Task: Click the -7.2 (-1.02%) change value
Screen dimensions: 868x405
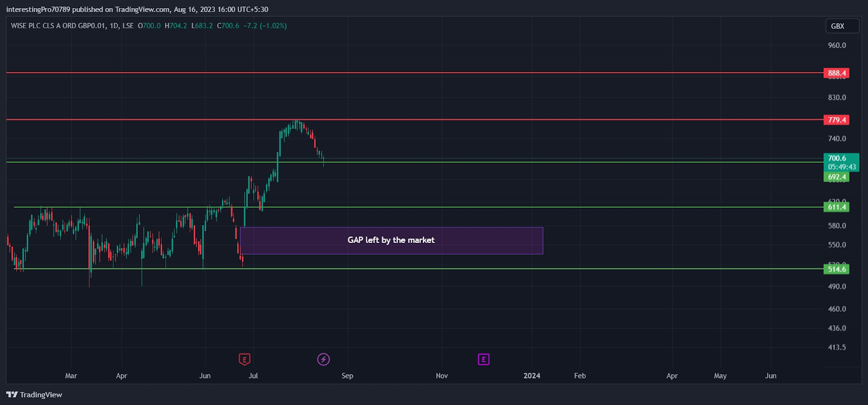Action: (x=265, y=25)
